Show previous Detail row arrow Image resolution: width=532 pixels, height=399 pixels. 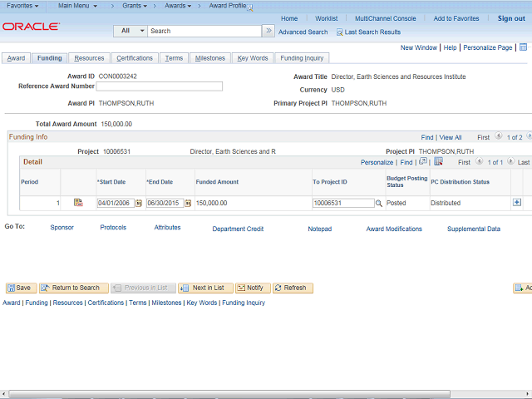[x=479, y=161]
